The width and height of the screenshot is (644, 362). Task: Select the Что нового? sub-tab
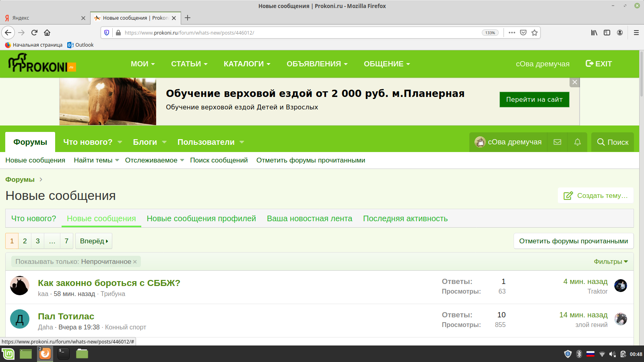tap(34, 218)
